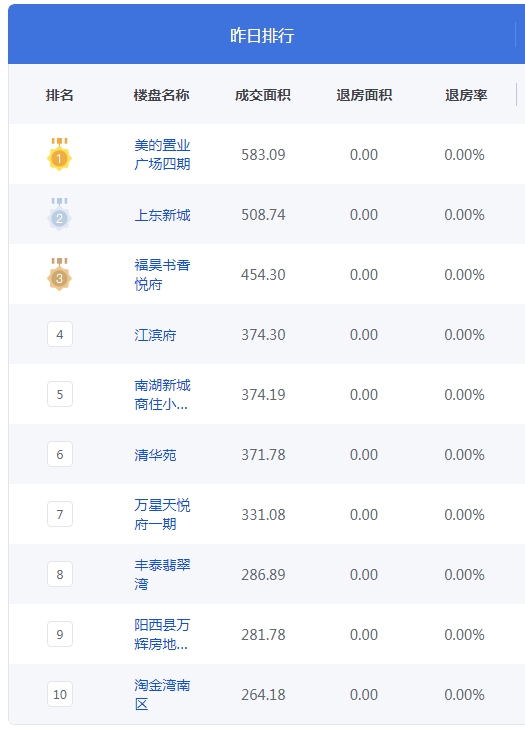This screenshot has width=525, height=733.
Task: Open the 南湖新城商住小... property link
Action: (x=162, y=394)
